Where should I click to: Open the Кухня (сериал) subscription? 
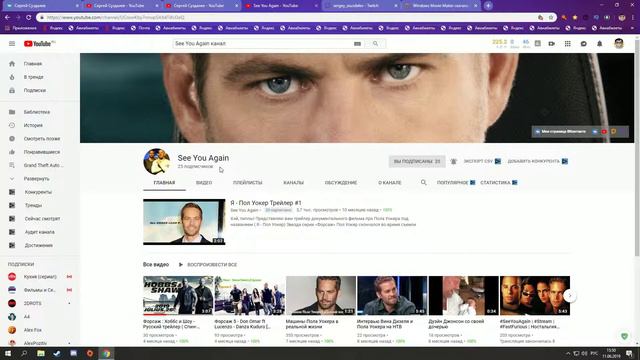pos(40,277)
